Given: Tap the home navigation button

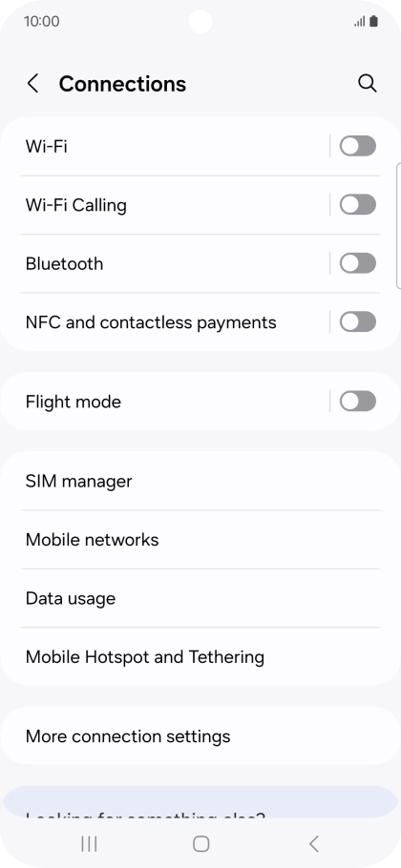Looking at the screenshot, I should tap(200, 843).
